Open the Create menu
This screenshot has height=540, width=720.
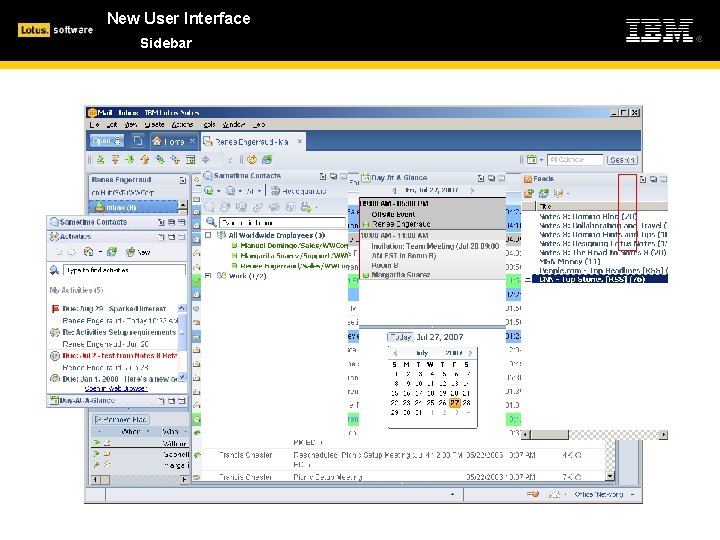tap(154, 124)
